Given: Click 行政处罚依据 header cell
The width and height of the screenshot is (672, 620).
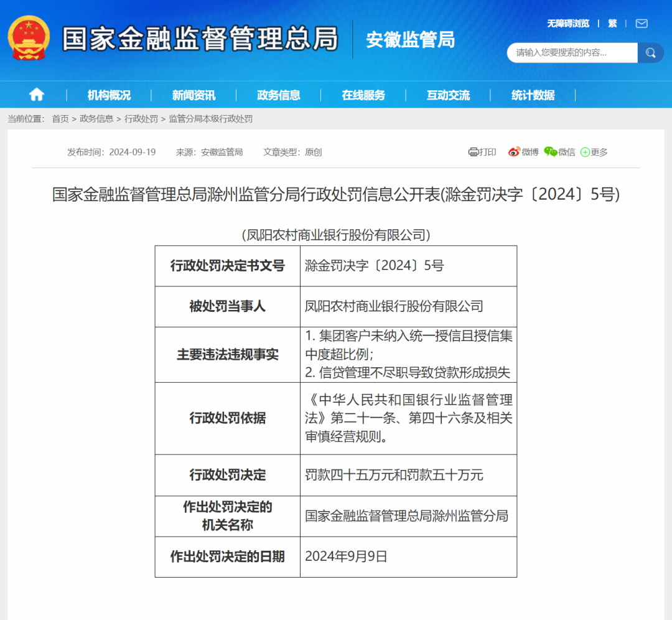Looking at the screenshot, I should (228, 418).
